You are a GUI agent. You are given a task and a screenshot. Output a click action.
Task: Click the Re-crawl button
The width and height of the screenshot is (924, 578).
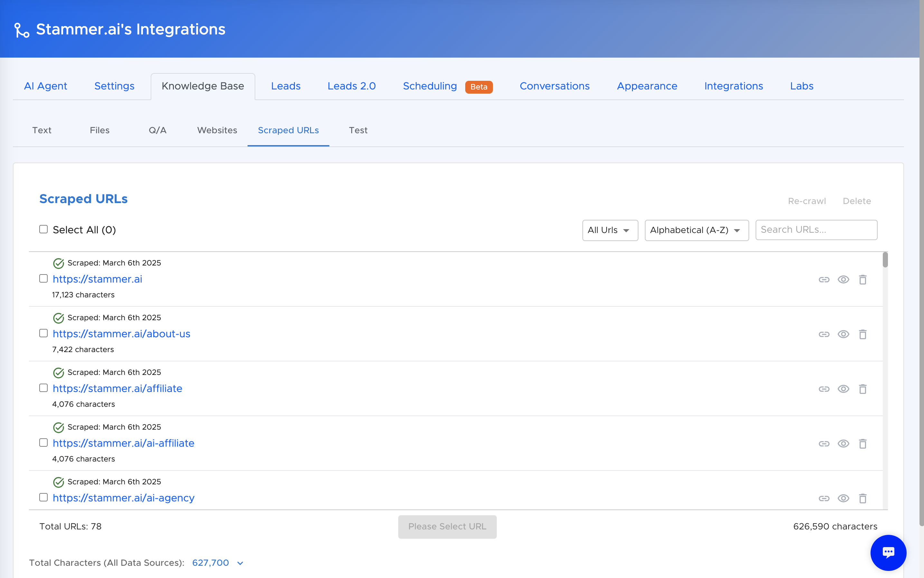tap(806, 201)
